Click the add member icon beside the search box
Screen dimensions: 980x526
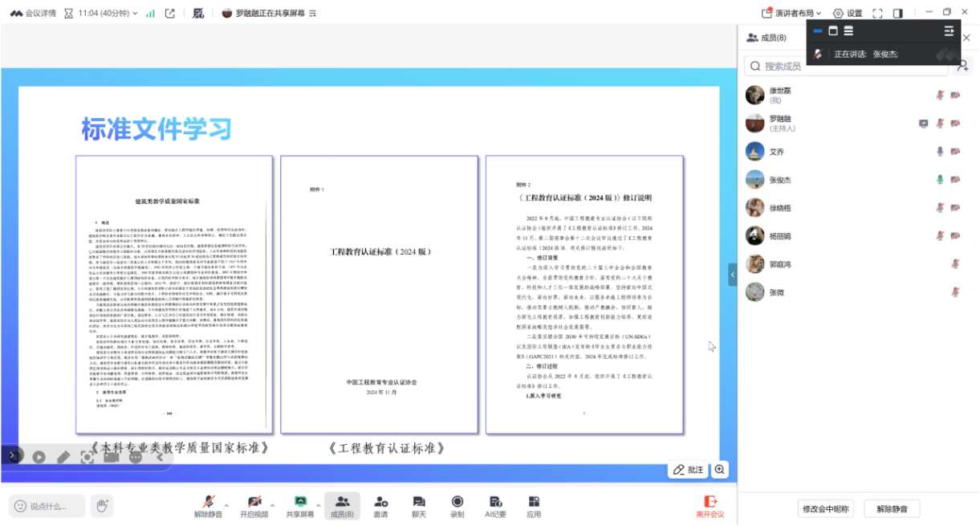(x=963, y=66)
